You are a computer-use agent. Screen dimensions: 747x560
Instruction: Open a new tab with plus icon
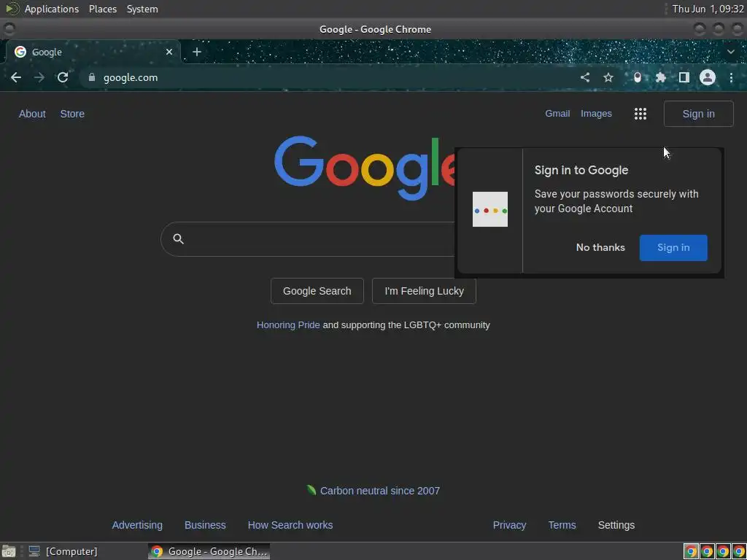tap(197, 52)
